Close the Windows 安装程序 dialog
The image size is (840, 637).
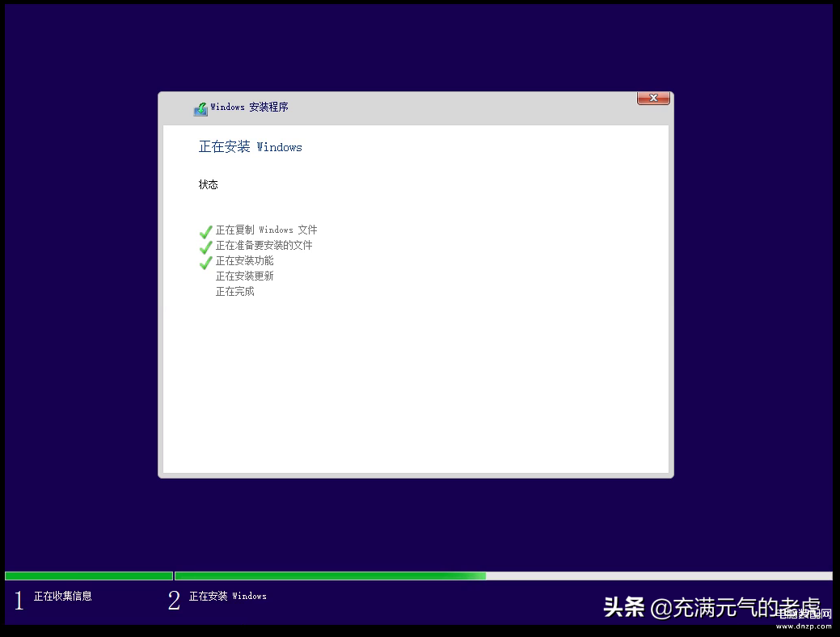point(653,98)
